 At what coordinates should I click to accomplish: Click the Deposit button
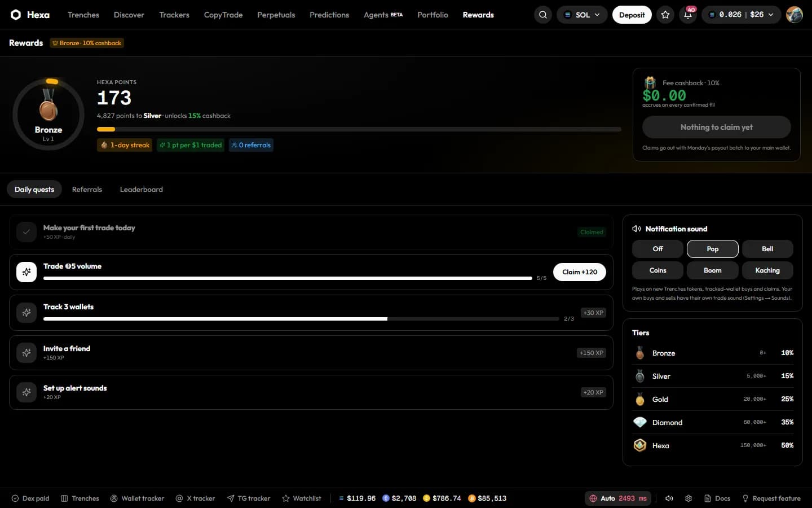pos(632,15)
